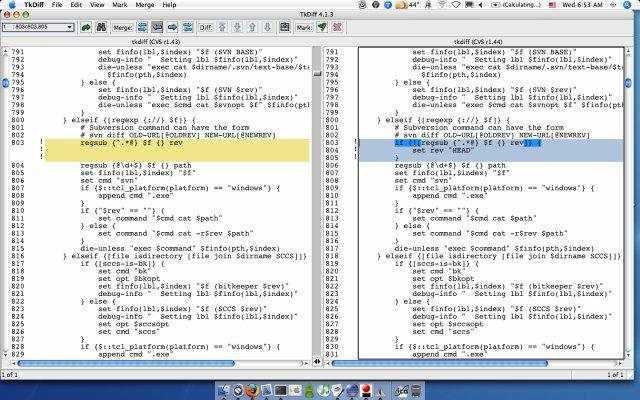Click the red ball Dock icon
The image size is (640, 400).
click(366, 391)
